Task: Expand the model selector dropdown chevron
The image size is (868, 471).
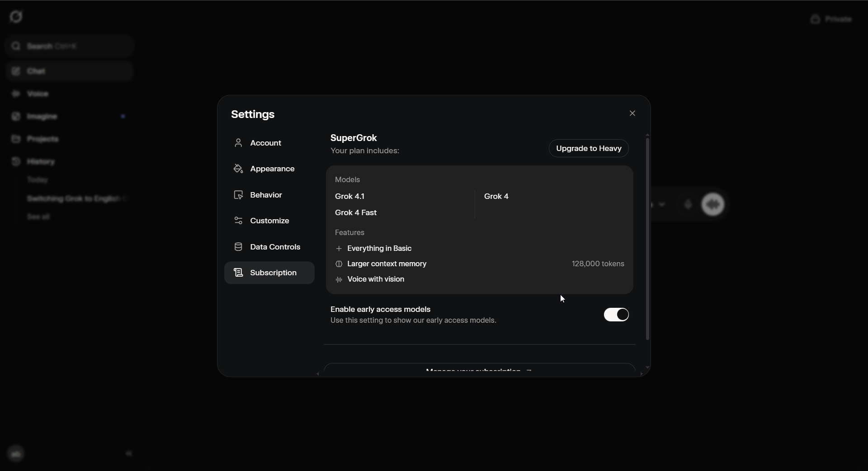Action: coord(662,205)
